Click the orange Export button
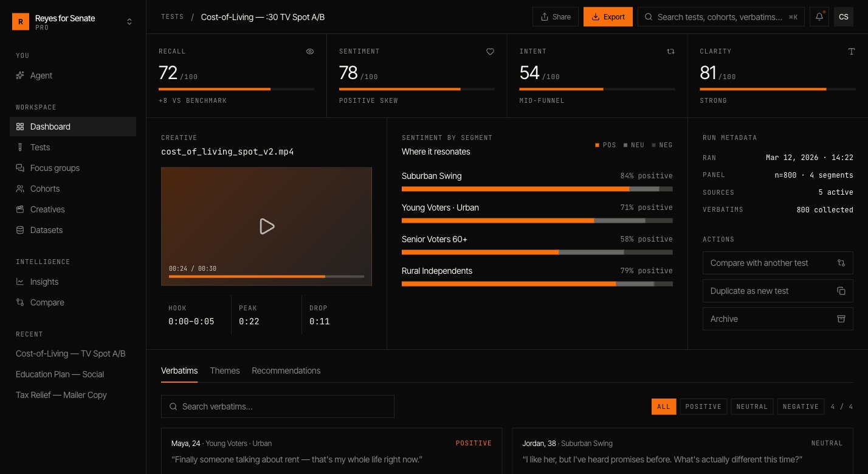Screen dimensions: 868x474 coord(608,17)
